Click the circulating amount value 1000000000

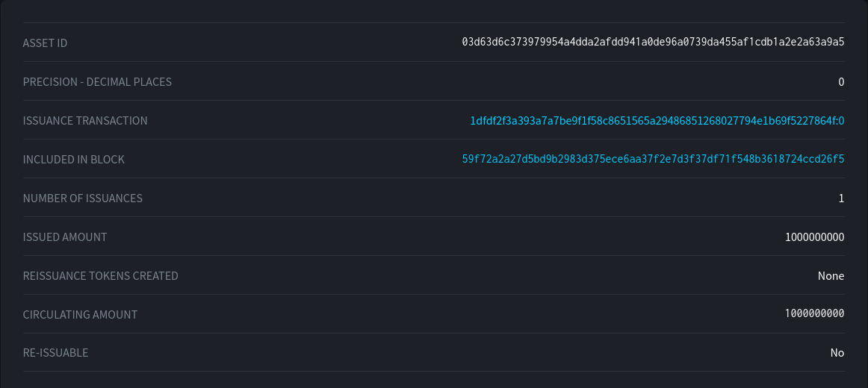[814, 315]
